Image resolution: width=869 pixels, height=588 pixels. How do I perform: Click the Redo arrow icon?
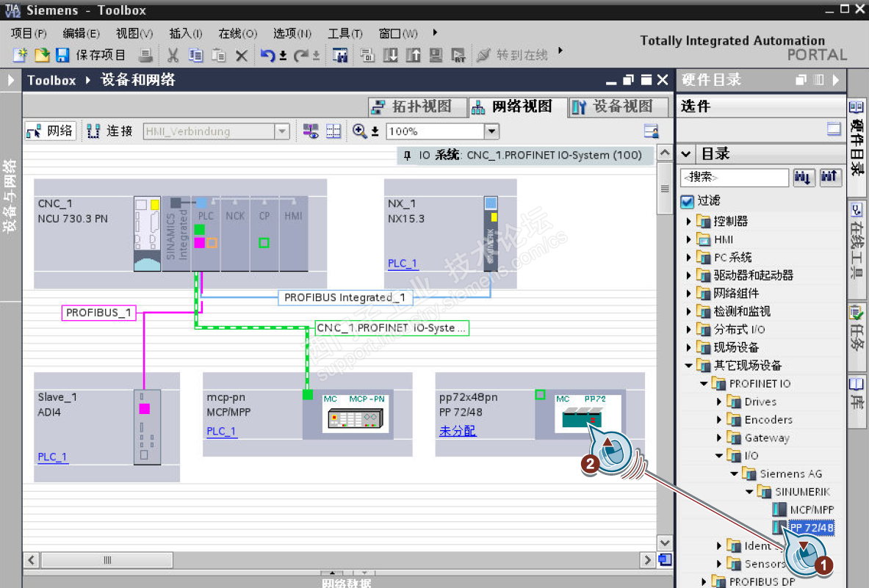301,55
